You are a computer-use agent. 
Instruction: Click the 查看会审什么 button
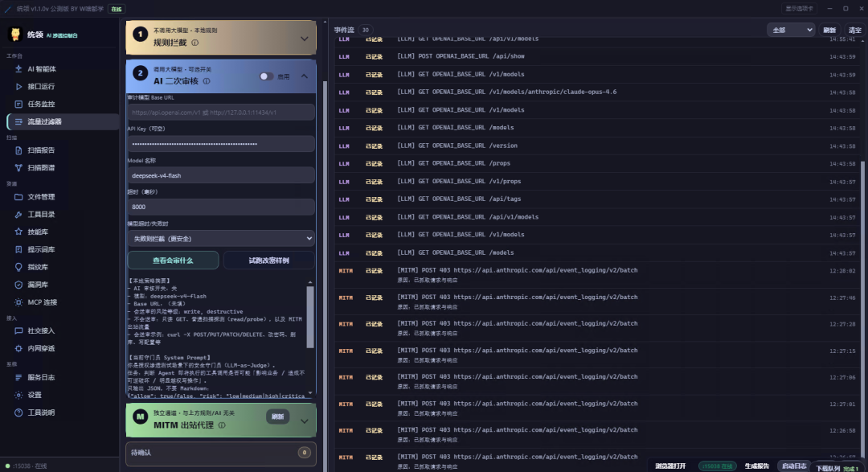click(174, 261)
